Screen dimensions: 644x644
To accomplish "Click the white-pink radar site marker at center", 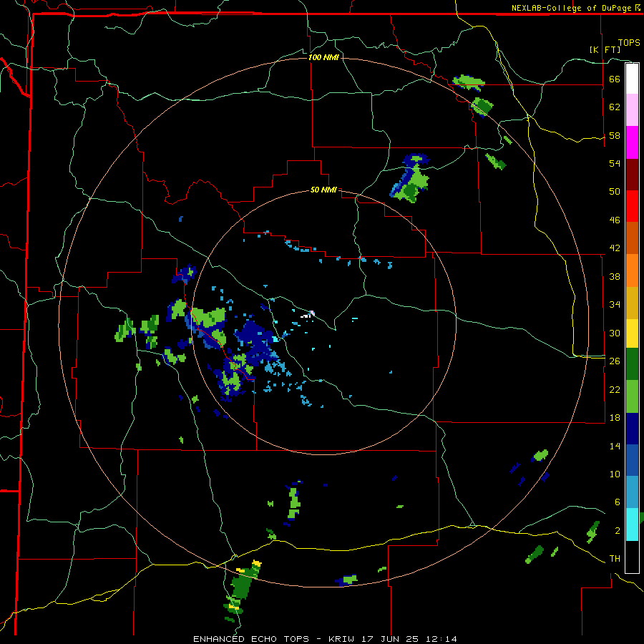I will coord(308,315).
